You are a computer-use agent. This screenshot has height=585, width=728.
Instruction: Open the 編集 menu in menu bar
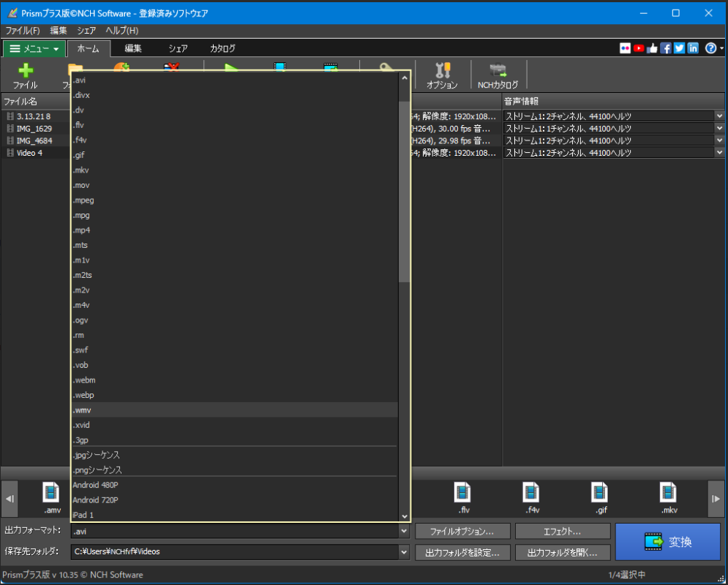tap(59, 31)
